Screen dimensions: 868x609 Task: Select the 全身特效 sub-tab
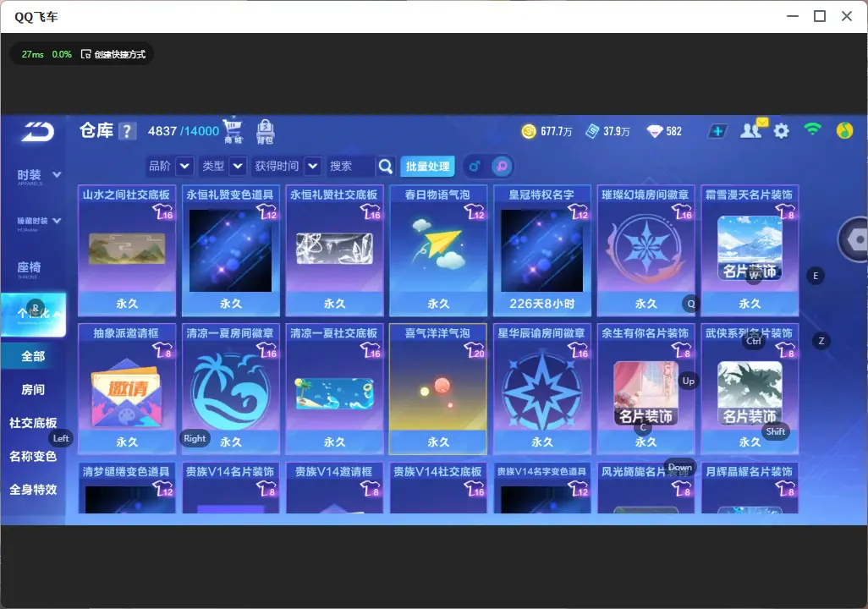33,490
